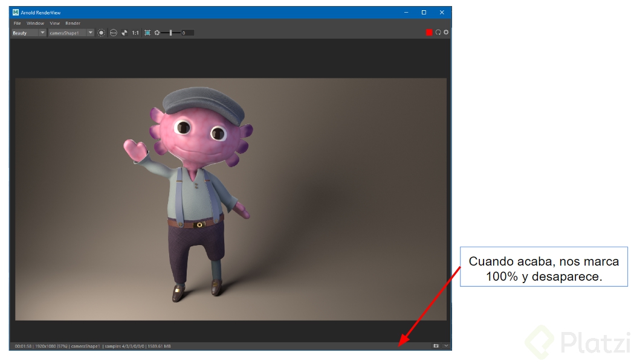Click the RGB channel icon
The height and width of the screenshot is (364, 637).
click(x=114, y=33)
